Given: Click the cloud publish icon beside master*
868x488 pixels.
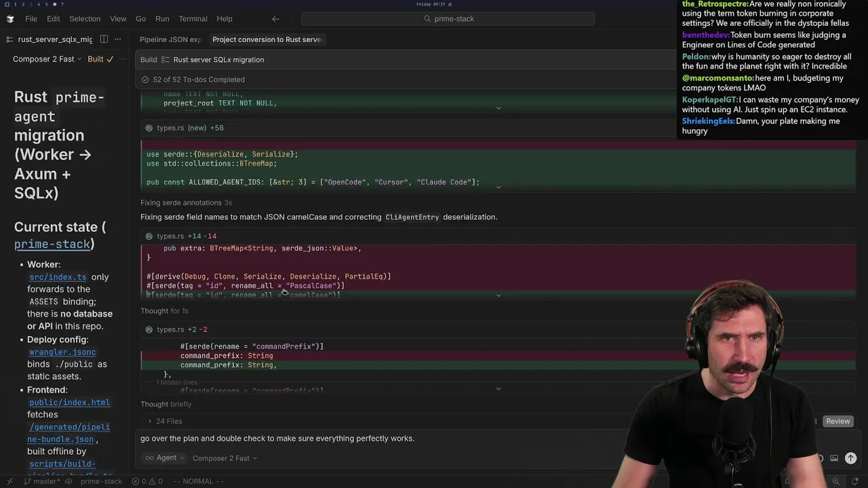Looking at the screenshot, I should 68,481.
